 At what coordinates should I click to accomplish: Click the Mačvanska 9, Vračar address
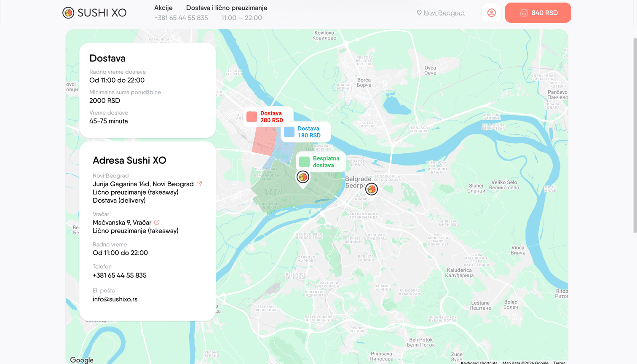122,222
